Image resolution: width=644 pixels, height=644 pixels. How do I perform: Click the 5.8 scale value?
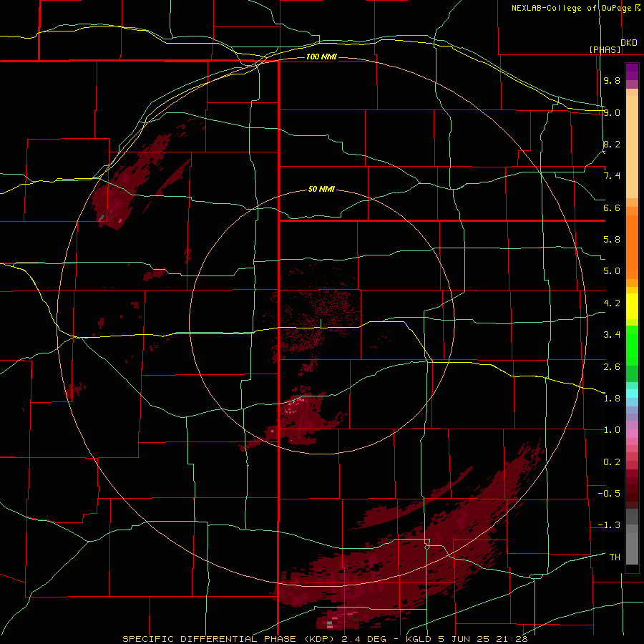pyautogui.click(x=612, y=240)
